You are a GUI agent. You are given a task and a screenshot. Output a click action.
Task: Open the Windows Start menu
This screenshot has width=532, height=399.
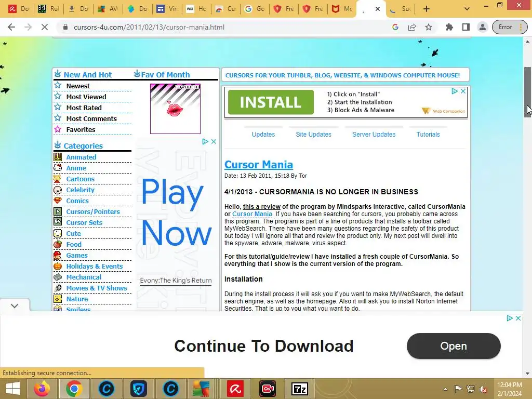click(x=13, y=389)
